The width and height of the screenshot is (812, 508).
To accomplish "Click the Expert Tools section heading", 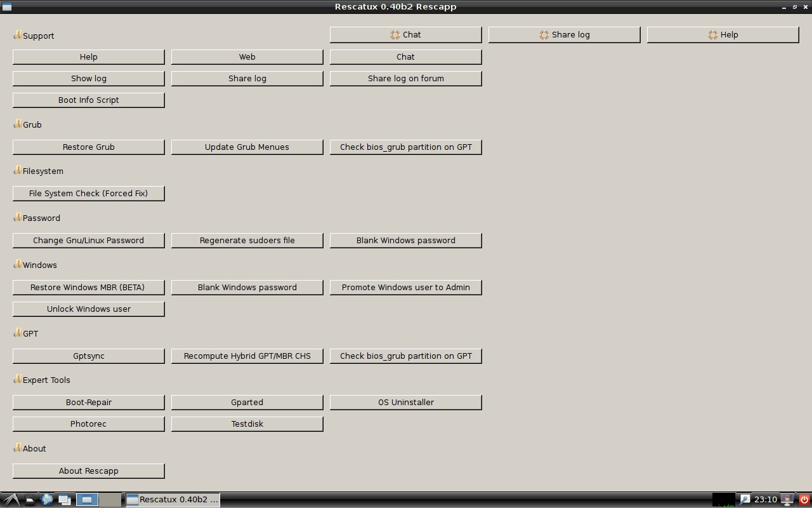I will (42, 380).
